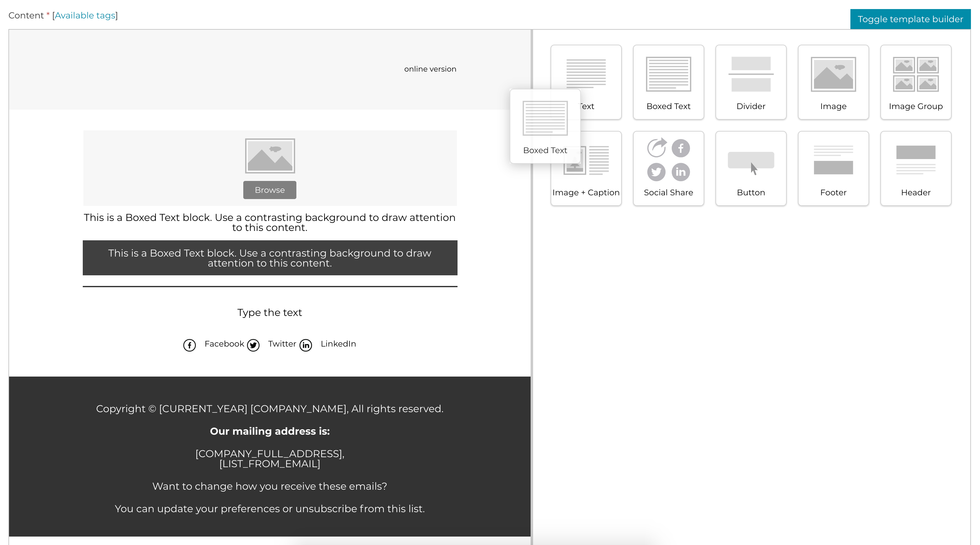980x545 pixels.
Task: Click the Browse image button
Action: click(270, 189)
